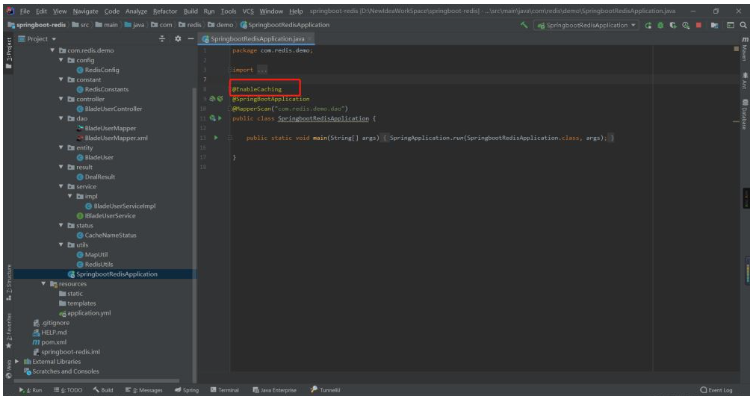Open the Project Structure icon
This screenshot has height=396, width=751.
pos(714,25)
